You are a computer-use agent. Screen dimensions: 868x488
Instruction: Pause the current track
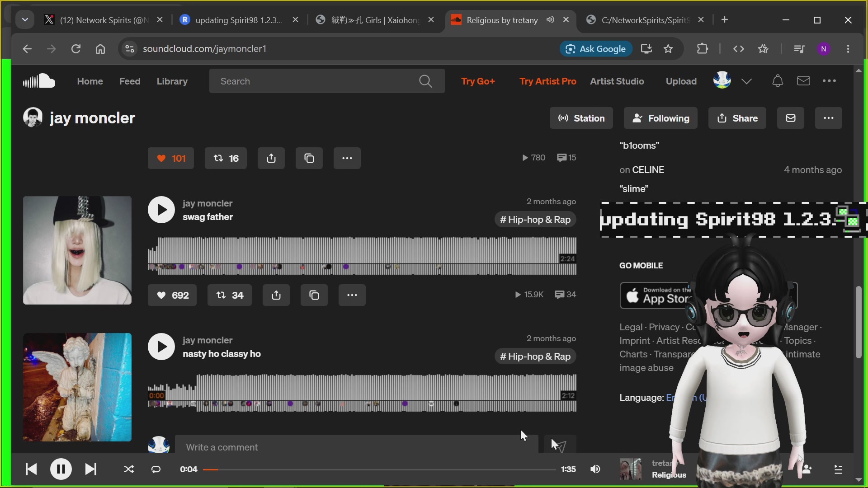tap(61, 469)
